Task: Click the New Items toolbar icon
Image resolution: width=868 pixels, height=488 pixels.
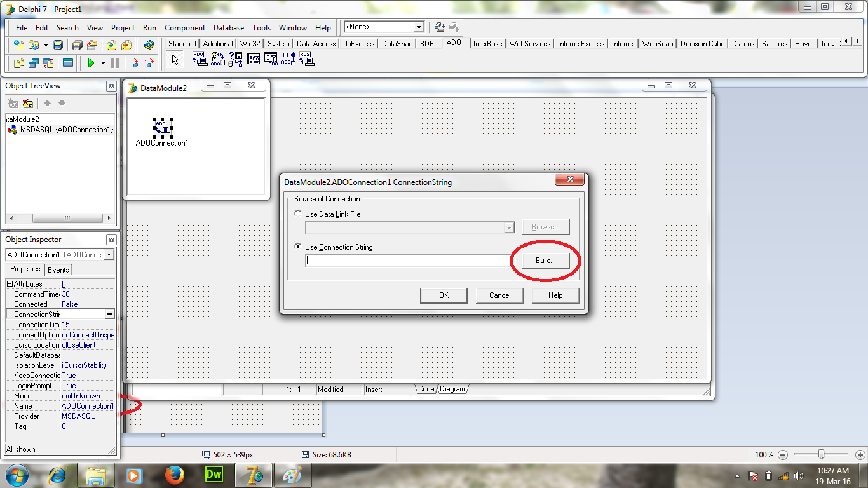Action: pyautogui.click(x=19, y=45)
